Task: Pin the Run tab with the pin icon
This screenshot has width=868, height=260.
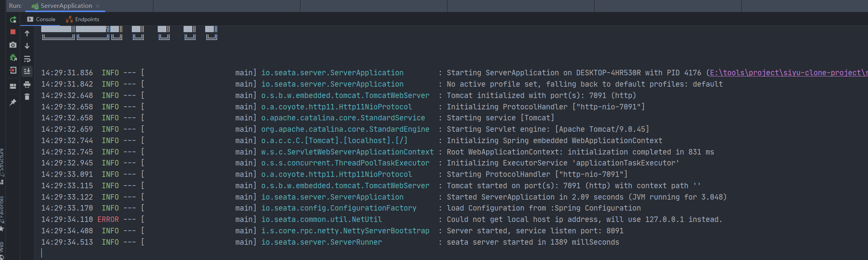Action: click(13, 102)
